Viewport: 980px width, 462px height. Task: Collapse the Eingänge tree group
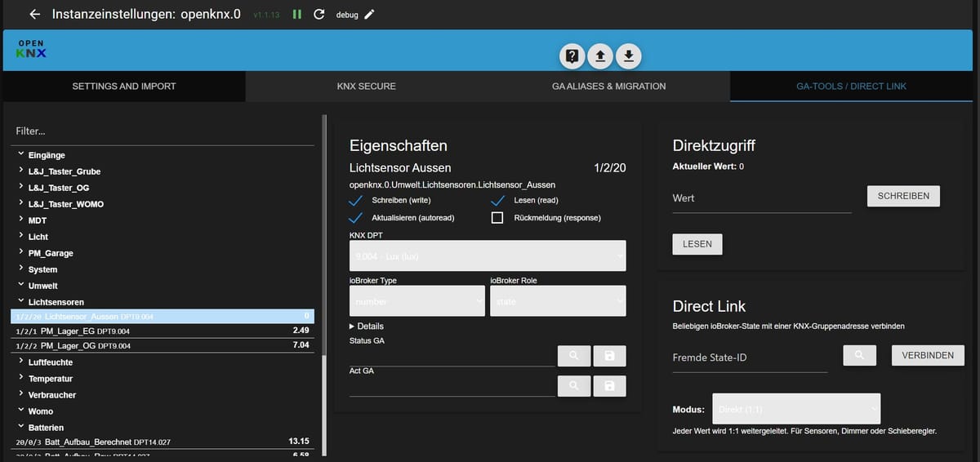click(21, 155)
